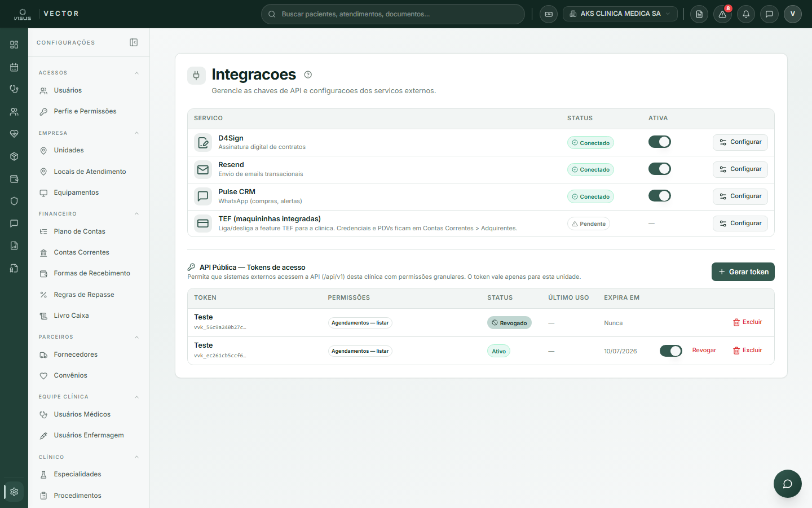Open the heart pulse icon in left rail

coord(14,134)
